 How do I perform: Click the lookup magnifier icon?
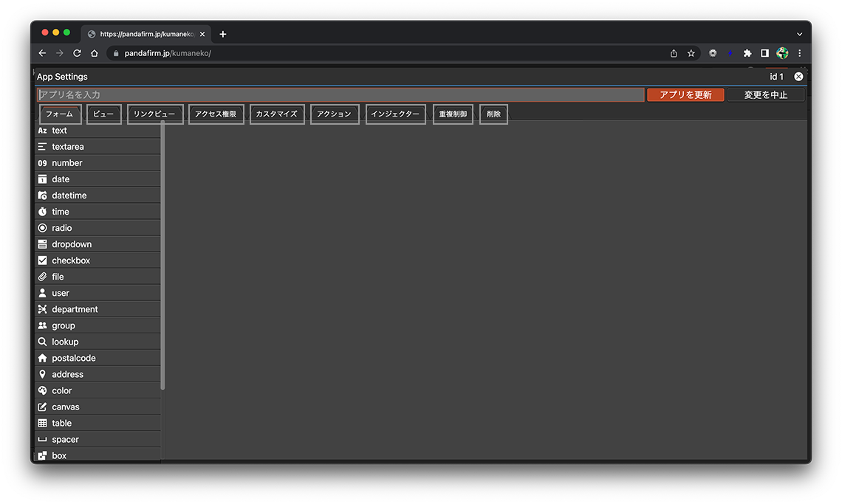42,342
